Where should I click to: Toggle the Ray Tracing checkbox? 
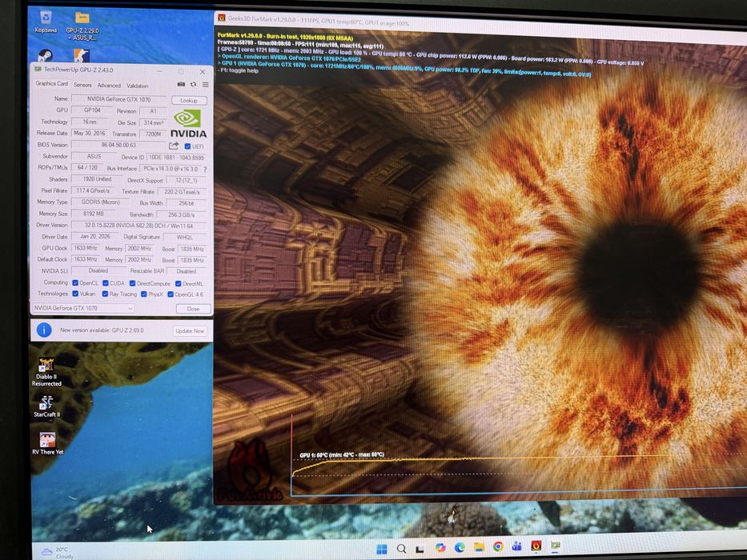(x=106, y=294)
